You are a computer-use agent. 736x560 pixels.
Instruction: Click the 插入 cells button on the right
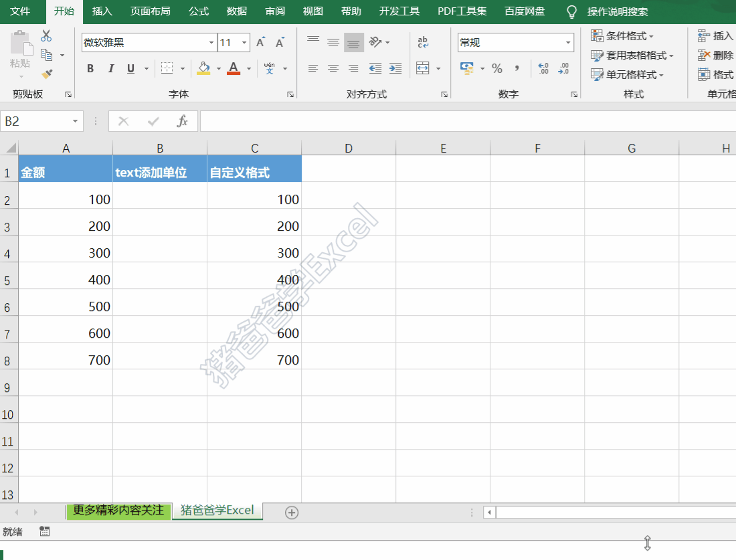[x=716, y=35]
